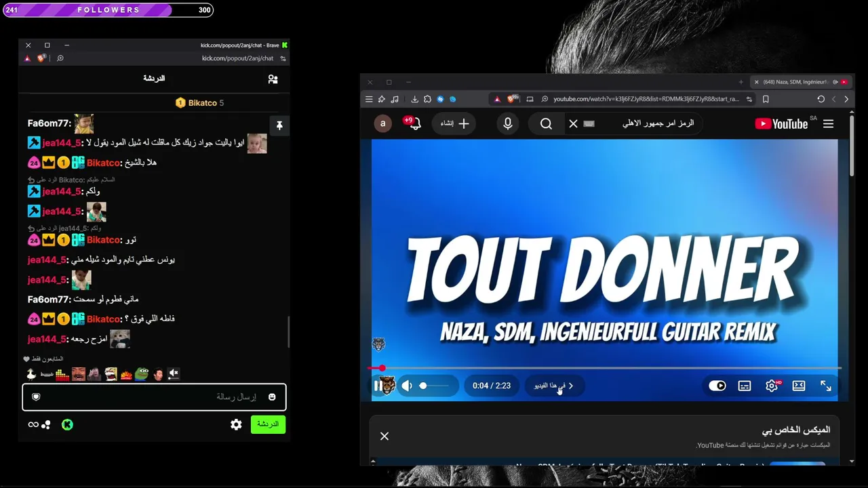The height and width of the screenshot is (488, 868).
Task: Open a new tab in YouTube window
Action: [x=741, y=82]
